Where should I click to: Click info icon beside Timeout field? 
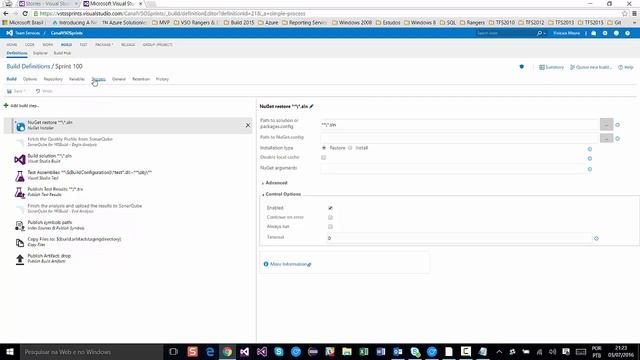pyautogui.click(x=596, y=238)
